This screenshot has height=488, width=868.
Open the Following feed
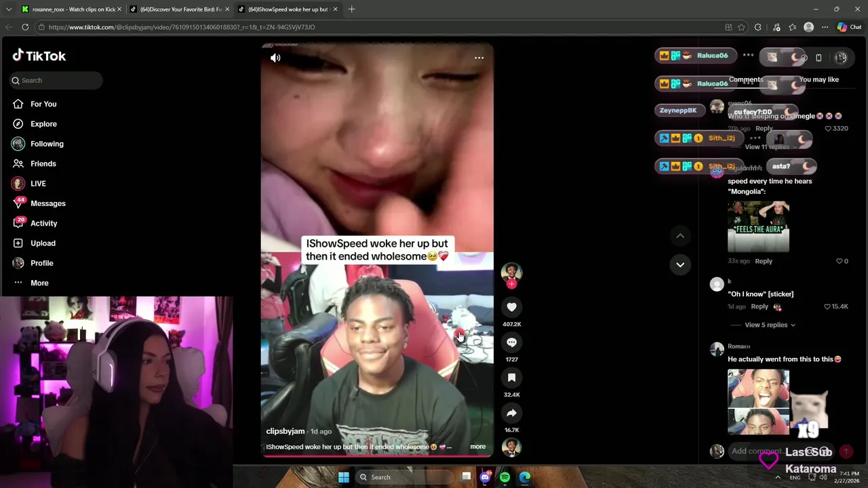(47, 144)
